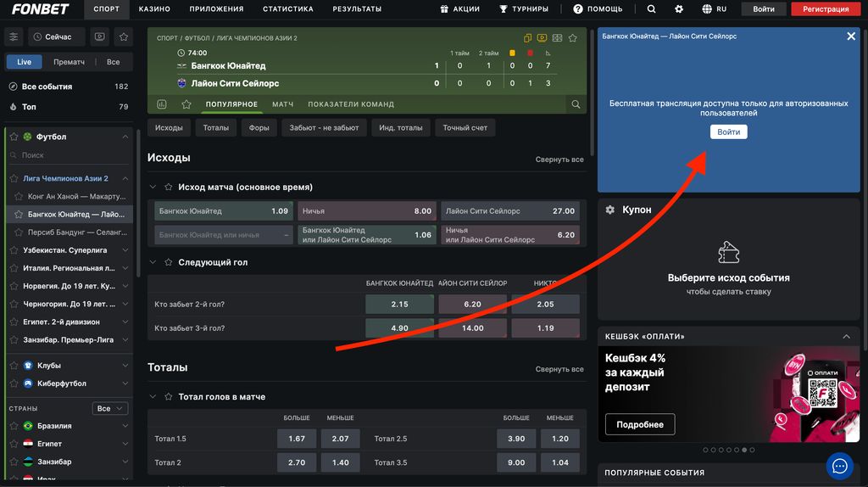Click the search icon in match tab bar
Image resolution: width=868 pixels, height=487 pixels.
click(576, 104)
